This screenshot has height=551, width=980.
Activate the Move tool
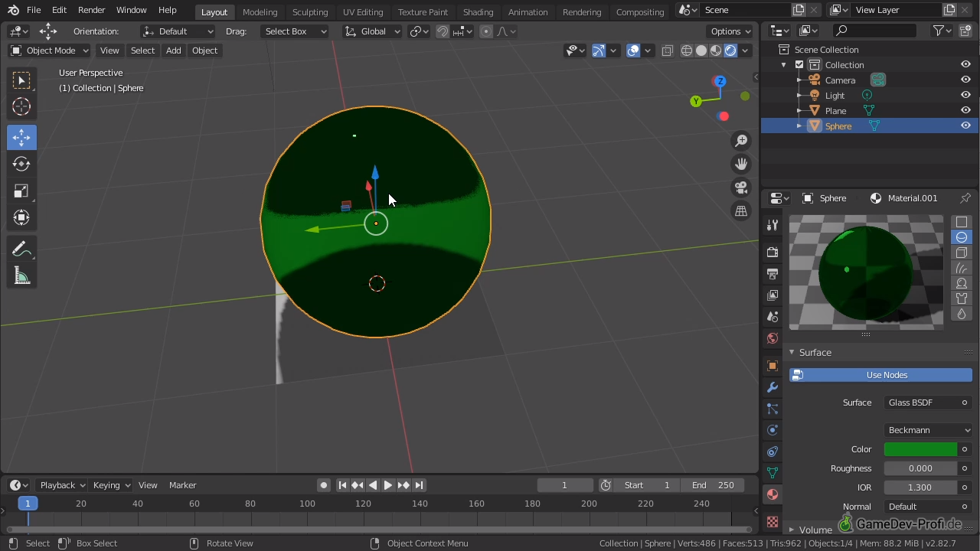[21, 137]
